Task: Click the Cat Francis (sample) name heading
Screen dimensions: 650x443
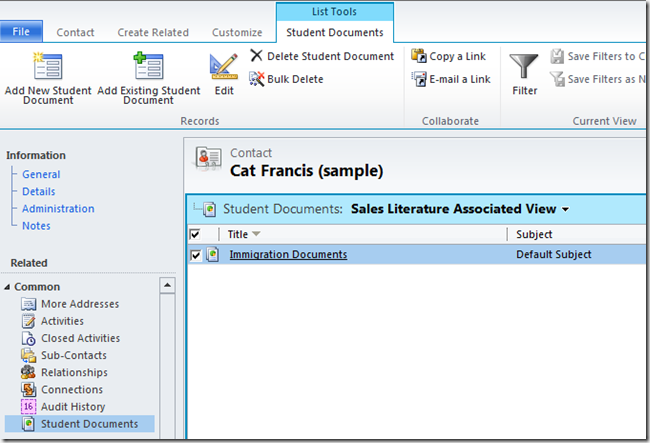Action: pyautogui.click(x=306, y=171)
